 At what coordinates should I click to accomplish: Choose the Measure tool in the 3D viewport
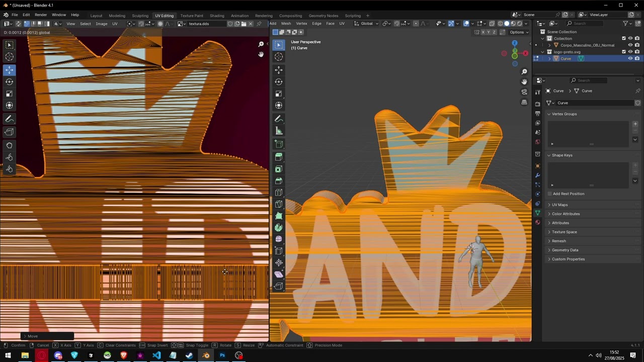[279, 131]
